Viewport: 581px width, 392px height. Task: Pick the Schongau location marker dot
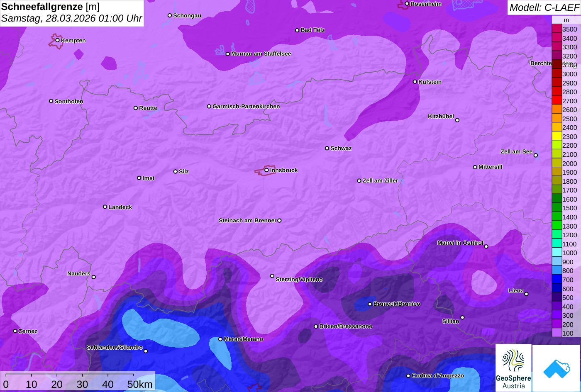tap(170, 15)
